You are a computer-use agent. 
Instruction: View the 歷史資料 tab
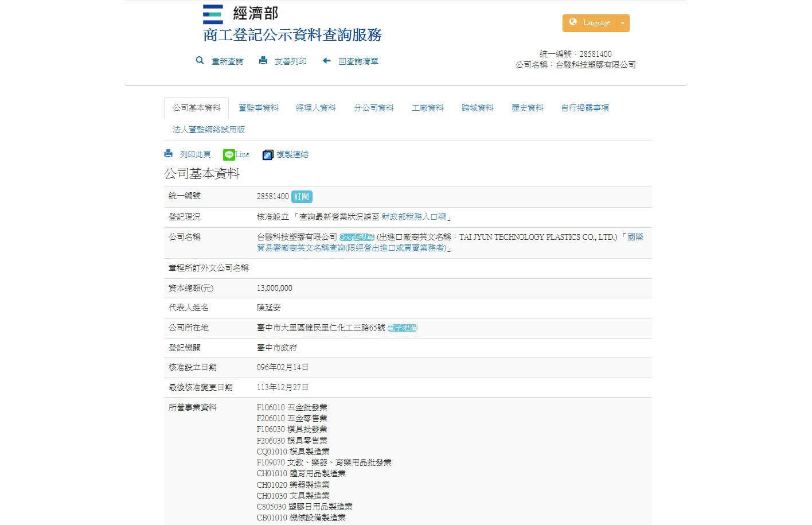pyautogui.click(x=527, y=108)
